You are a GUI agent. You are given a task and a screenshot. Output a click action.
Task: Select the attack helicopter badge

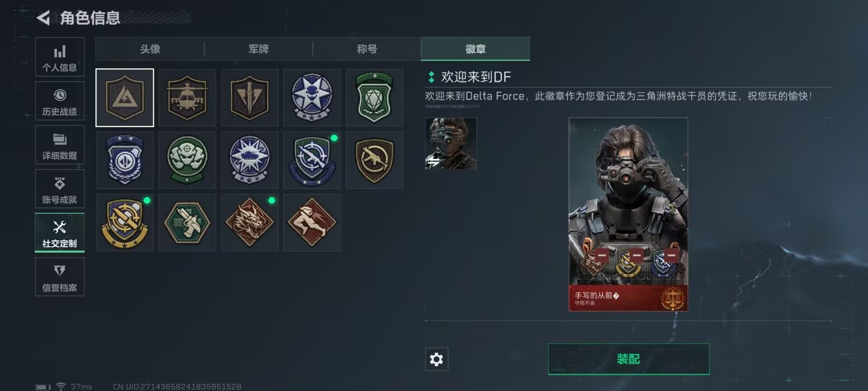(x=187, y=98)
